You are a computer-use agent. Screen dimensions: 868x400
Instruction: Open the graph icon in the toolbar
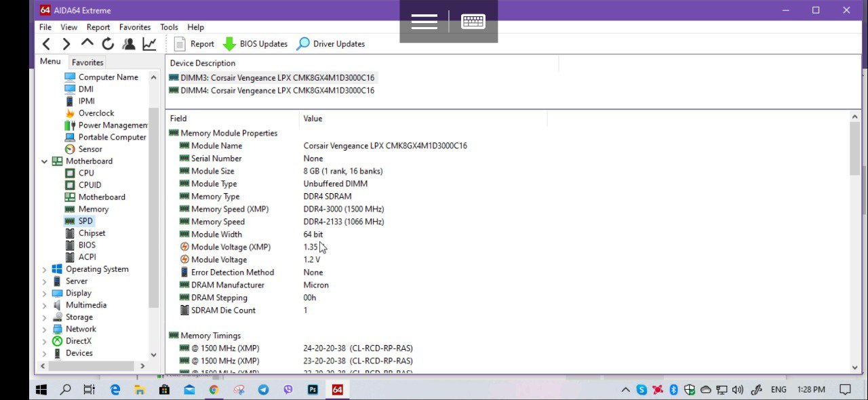click(x=149, y=44)
